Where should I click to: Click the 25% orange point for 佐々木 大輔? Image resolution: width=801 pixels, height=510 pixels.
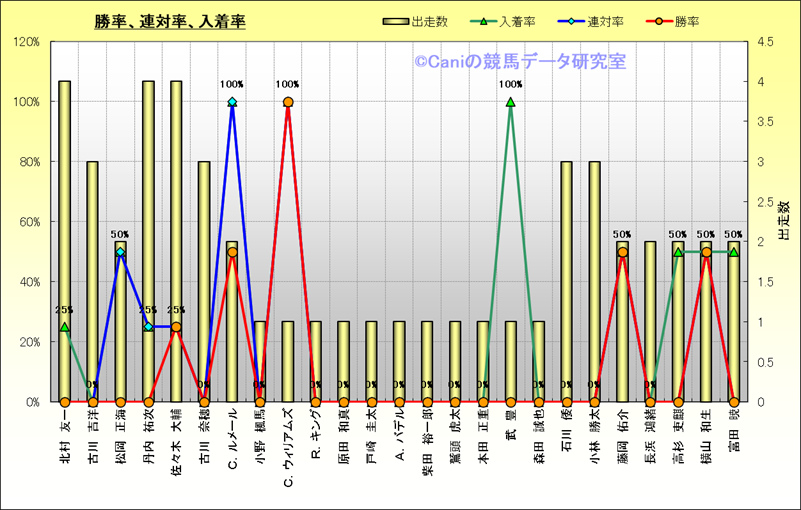(176, 327)
